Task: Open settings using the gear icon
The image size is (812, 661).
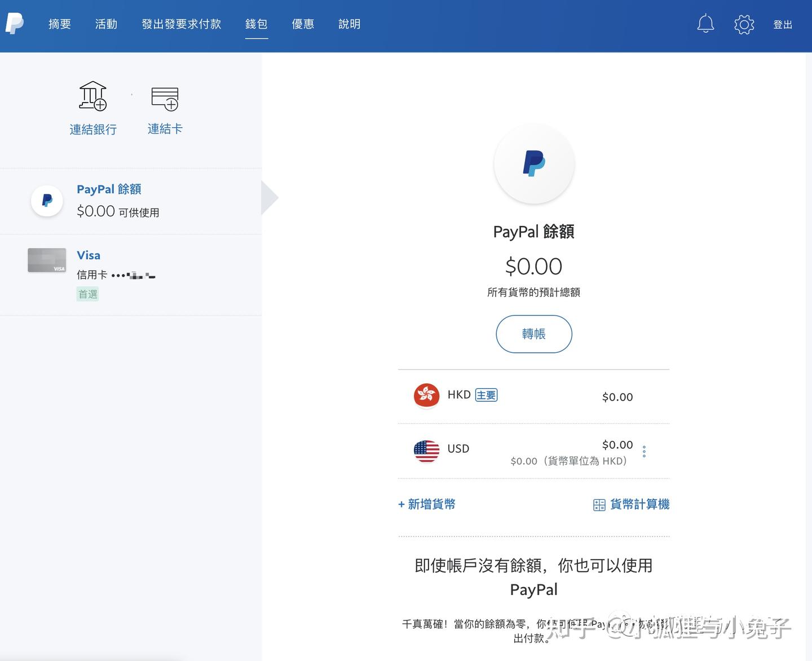Action: tap(744, 24)
